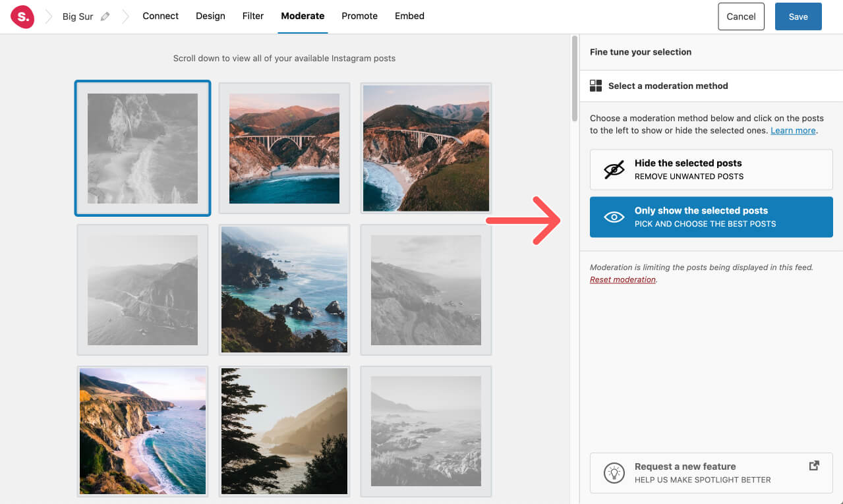Toggle the greyed winding road hillside post
The height and width of the screenshot is (504, 843).
[x=426, y=290]
